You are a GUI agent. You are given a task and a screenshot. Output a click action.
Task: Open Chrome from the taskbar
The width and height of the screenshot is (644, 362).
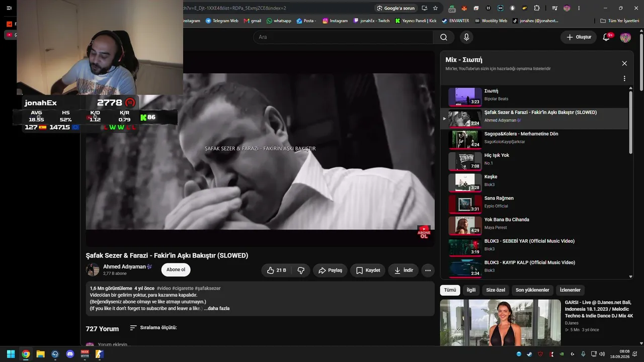(x=26, y=354)
